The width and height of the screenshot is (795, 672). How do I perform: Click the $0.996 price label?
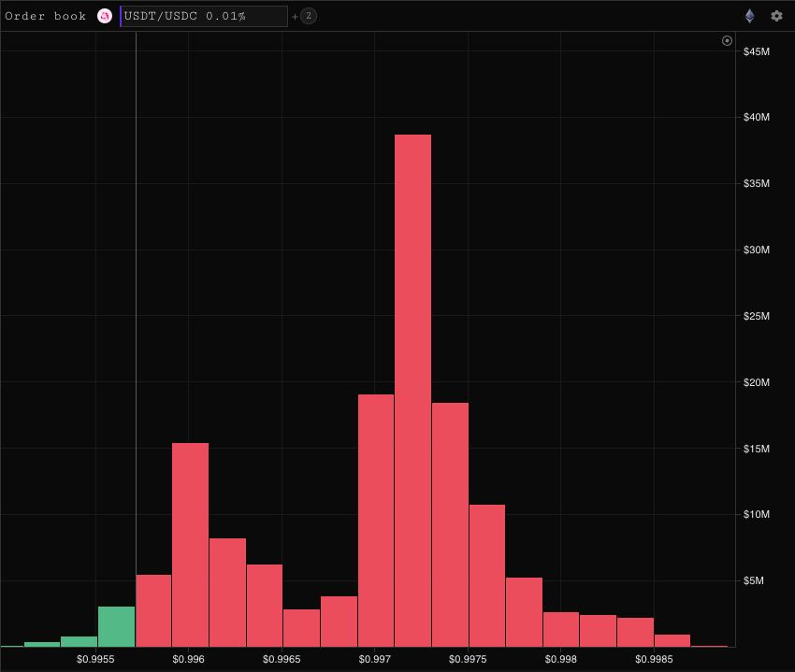188,659
